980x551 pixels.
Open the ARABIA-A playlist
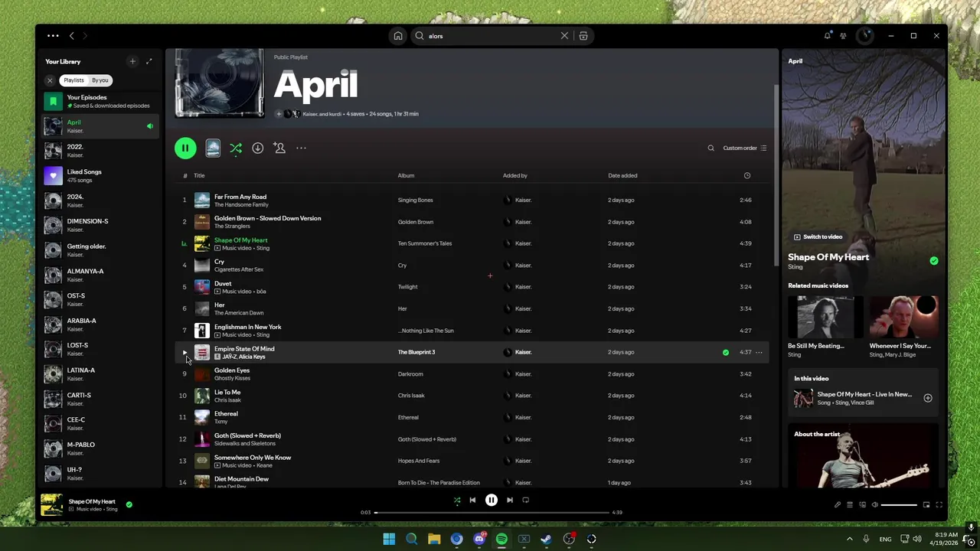101,324
